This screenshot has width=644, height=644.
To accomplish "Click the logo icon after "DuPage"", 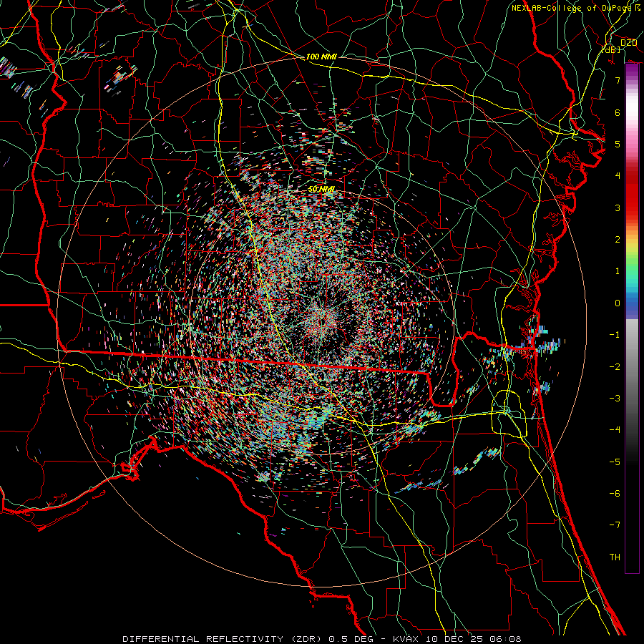I will 638,7.
